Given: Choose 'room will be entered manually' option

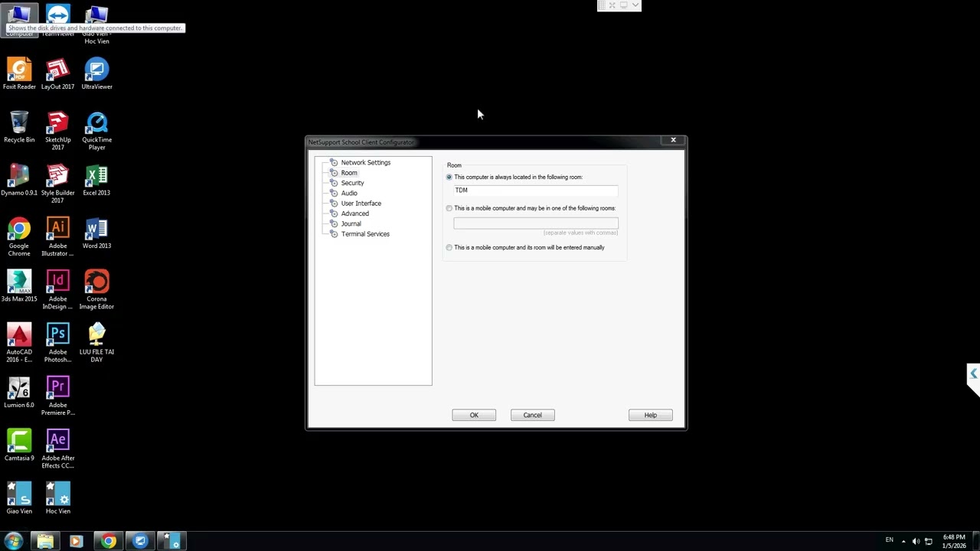Looking at the screenshot, I should pyautogui.click(x=449, y=247).
